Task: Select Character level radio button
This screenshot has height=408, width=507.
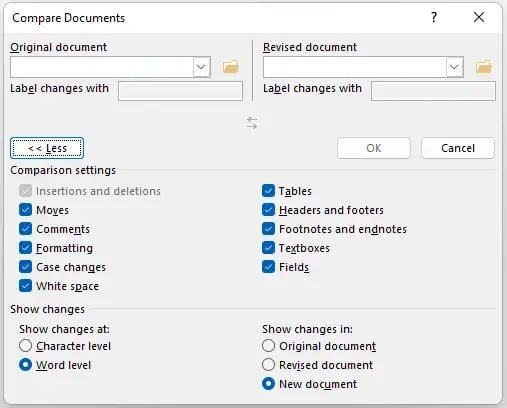Action: [26, 346]
